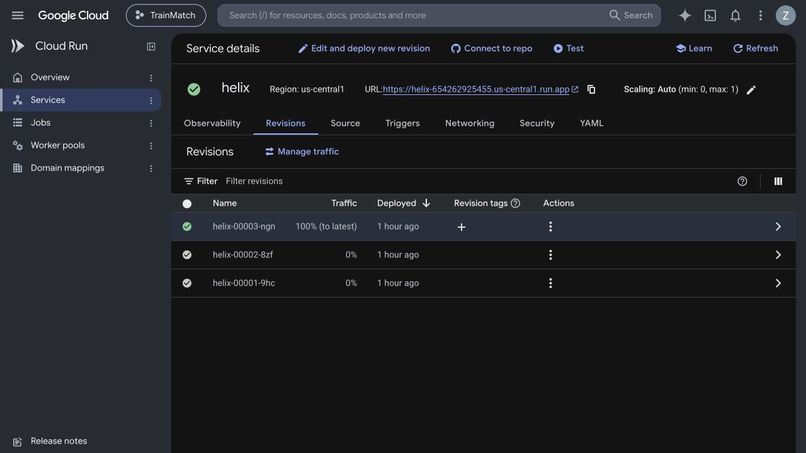Open the Worker pools item options menu

tap(151, 146)
